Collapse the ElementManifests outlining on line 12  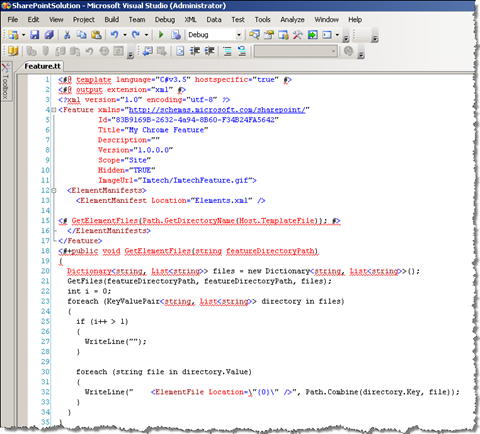54,190
